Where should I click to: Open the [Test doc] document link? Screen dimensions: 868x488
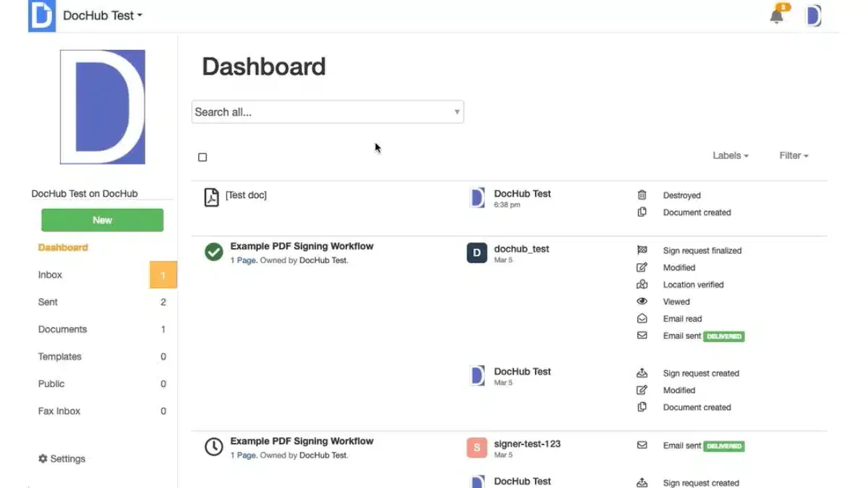[246, 195]
